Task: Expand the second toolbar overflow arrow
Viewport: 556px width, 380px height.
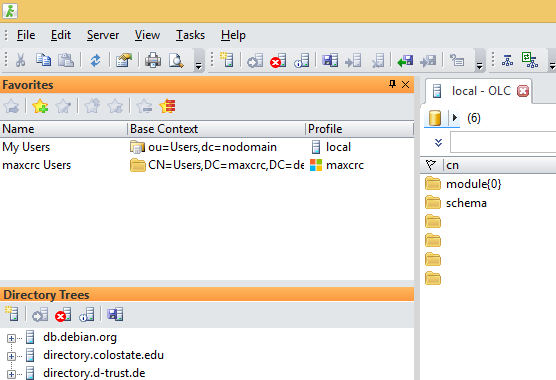Action: (479, 66)
